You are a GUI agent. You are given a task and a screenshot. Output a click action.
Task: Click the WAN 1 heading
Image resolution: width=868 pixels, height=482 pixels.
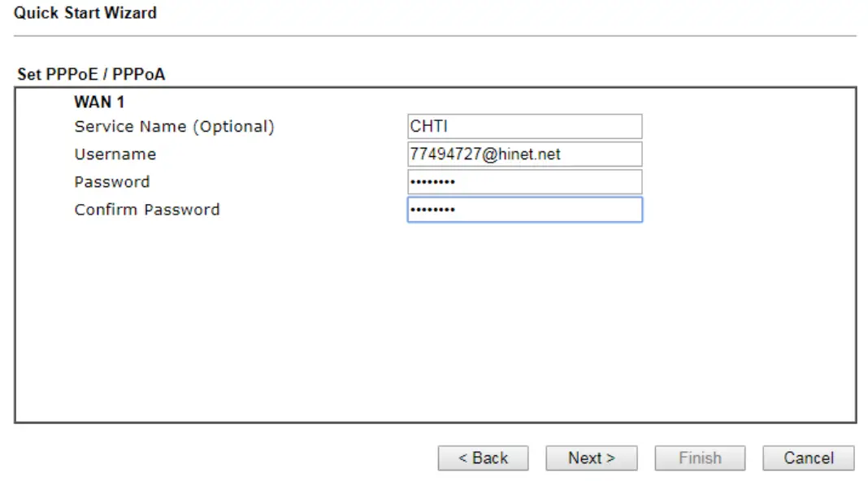coord(99,102)
